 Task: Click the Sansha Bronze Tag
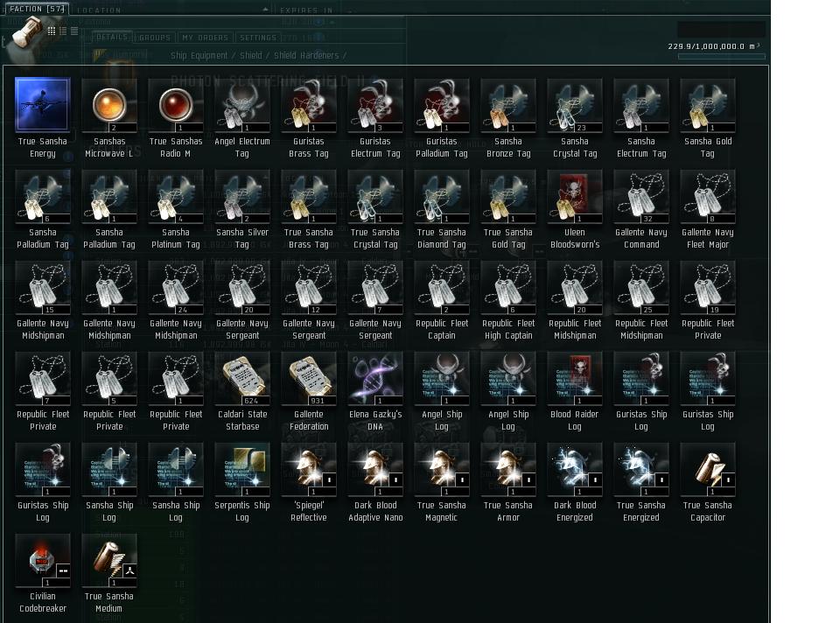[x=508, y=105]
